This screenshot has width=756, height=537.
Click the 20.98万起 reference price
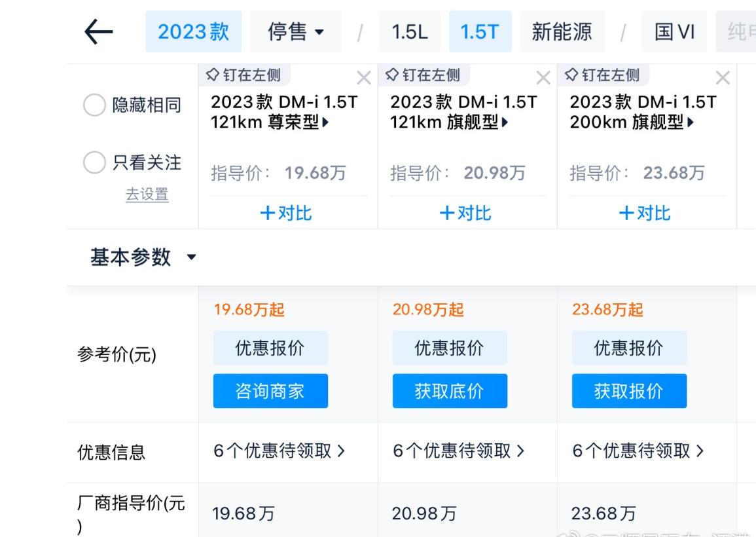[x=428, y=309]
